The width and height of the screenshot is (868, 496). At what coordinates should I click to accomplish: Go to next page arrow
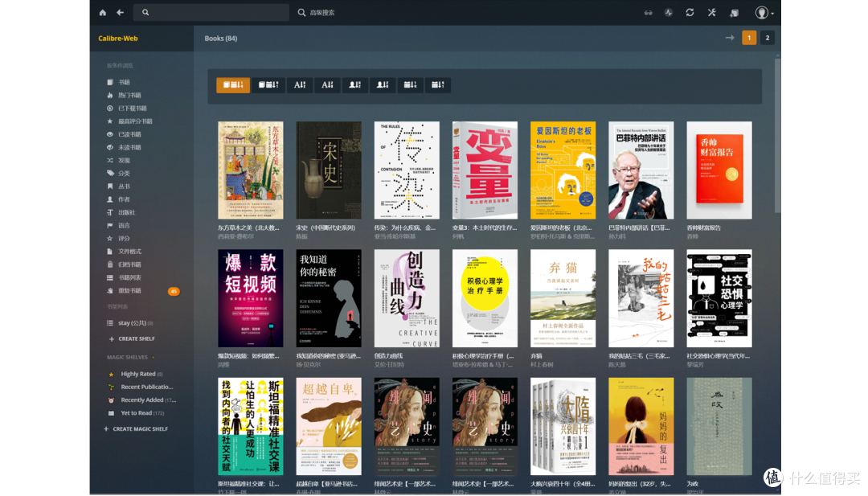730,38
